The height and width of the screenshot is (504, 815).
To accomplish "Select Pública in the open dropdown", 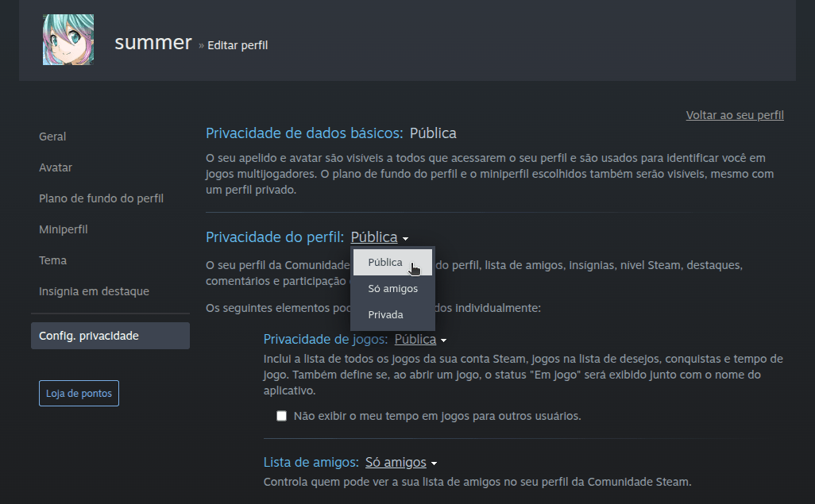I will tap(385, 261).
